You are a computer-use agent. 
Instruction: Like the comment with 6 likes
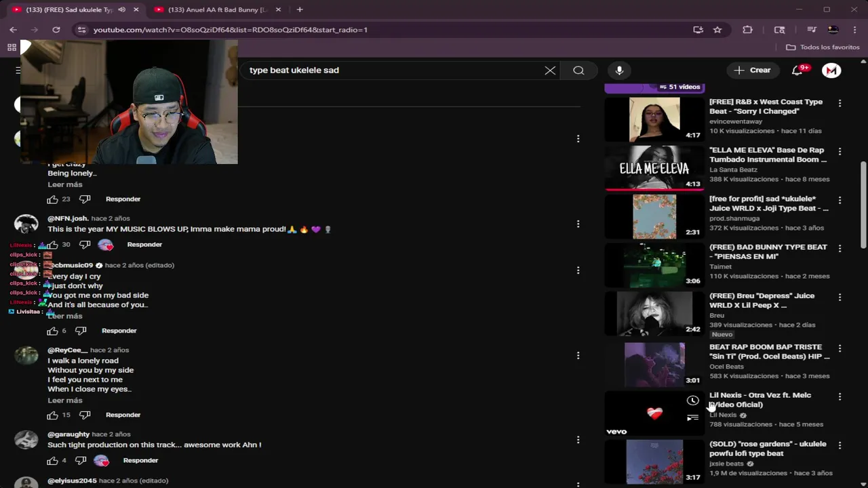point(52,331)
